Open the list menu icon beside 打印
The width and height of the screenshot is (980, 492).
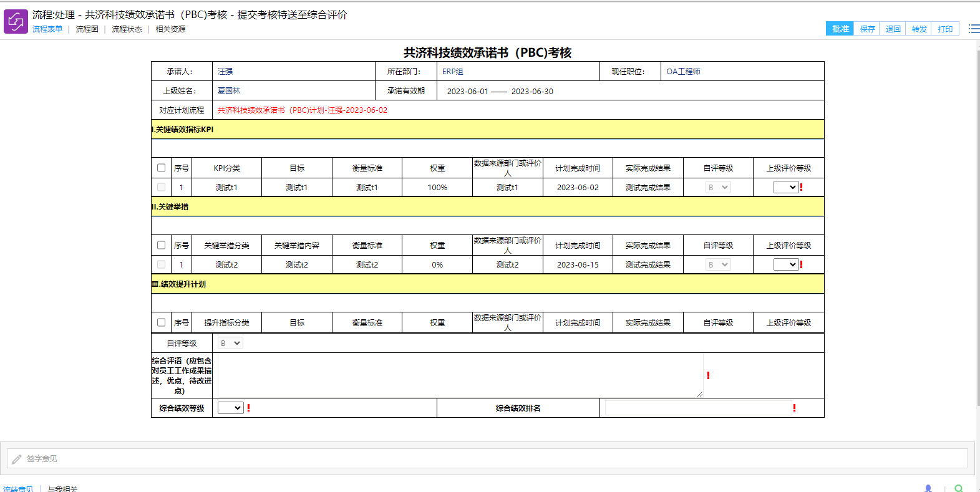[973, 29]
